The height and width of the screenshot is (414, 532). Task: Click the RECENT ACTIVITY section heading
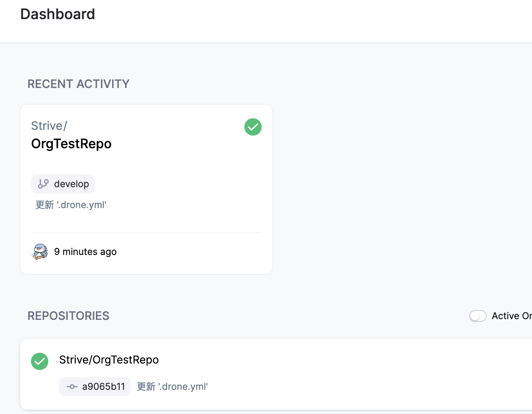pos(78,84)
